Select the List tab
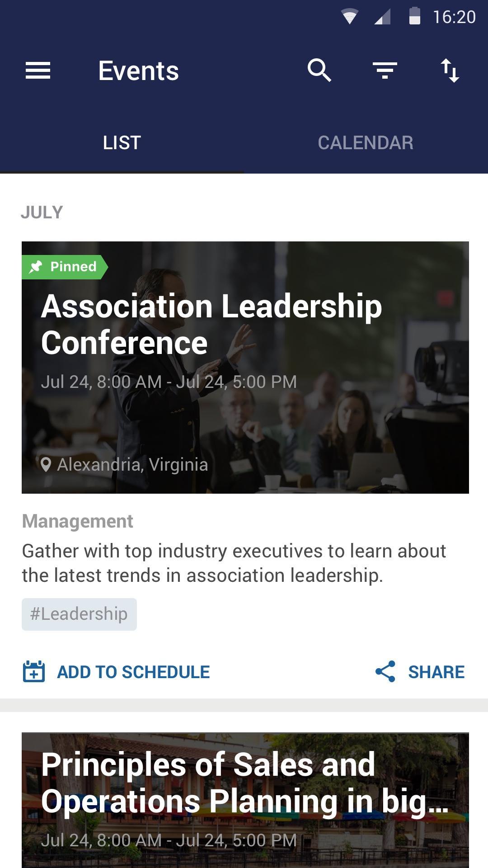 pos(122,143)
